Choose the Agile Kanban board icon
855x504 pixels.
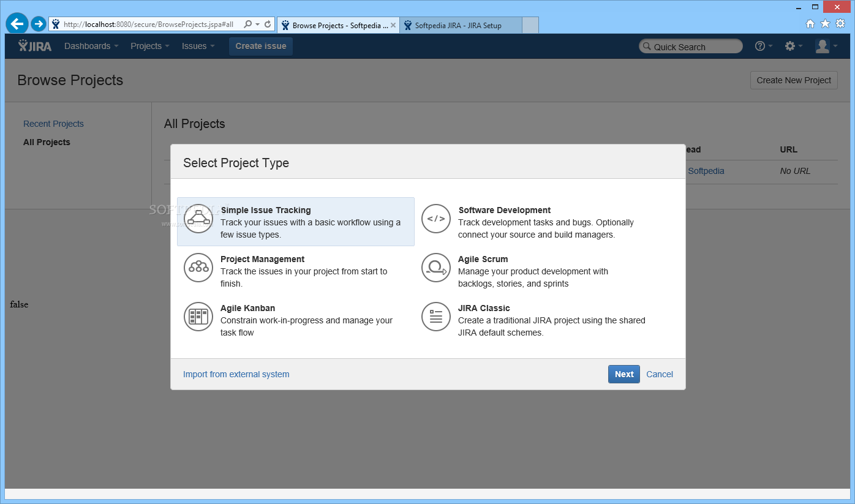coord(198,317)
